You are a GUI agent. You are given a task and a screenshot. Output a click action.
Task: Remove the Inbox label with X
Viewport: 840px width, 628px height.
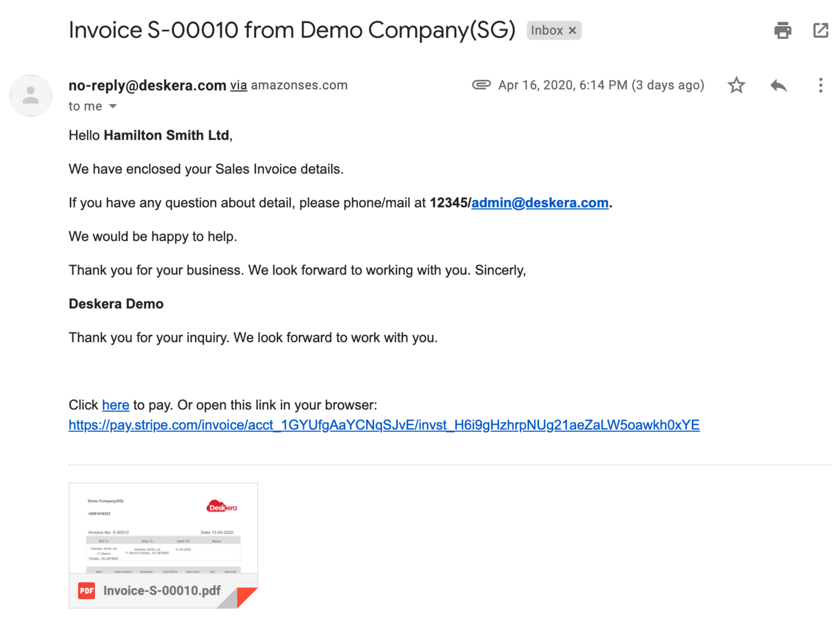pos(573,30)
